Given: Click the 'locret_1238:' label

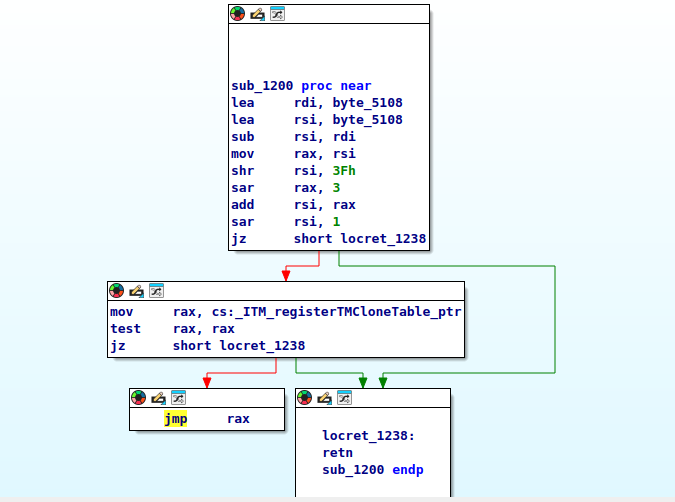Looking at the screenshot, I should [368, 436].
